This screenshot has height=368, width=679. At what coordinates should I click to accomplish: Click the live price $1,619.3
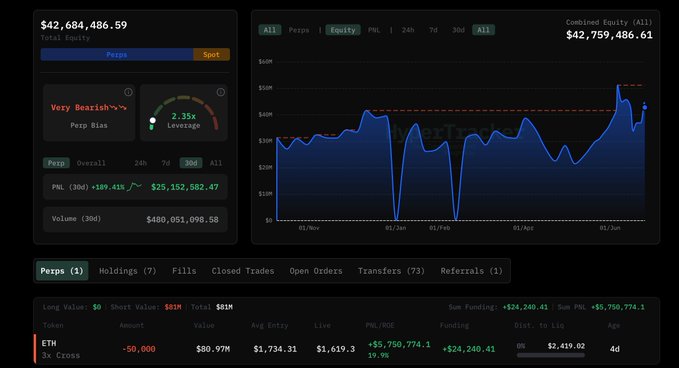(x=336, y=349)
